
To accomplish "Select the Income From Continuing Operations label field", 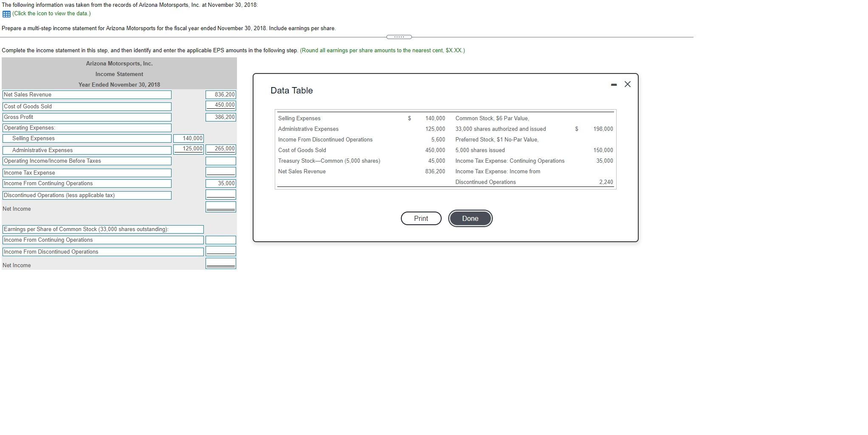I will point(87,184).
